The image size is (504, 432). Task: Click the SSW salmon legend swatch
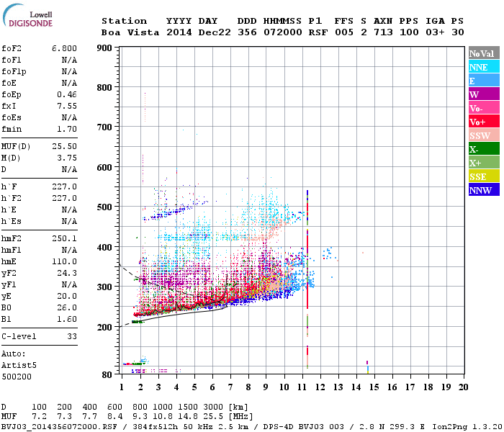(x=484, y=135)
